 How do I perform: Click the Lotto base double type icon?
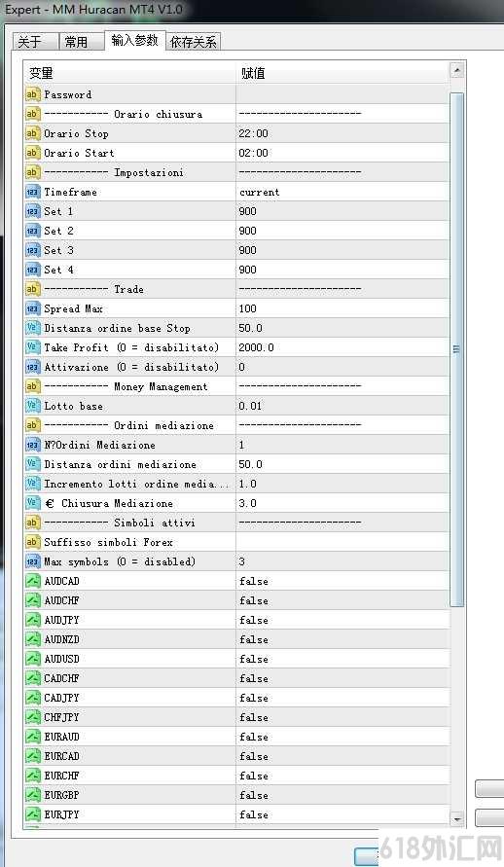[x=33, y=406]
